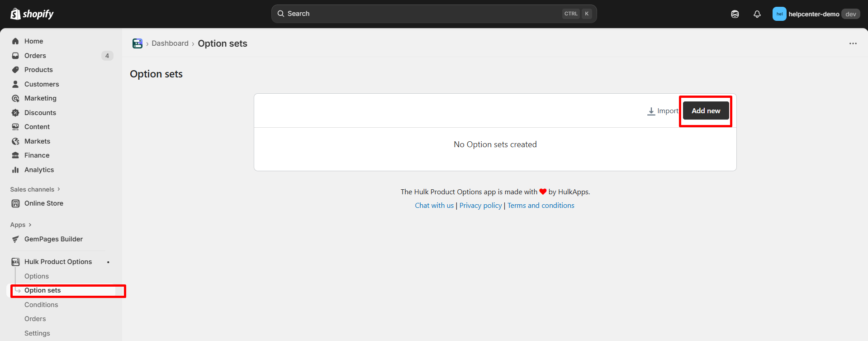
Task: Open Analytics via its bar chart icon
Action: [15, 170]
